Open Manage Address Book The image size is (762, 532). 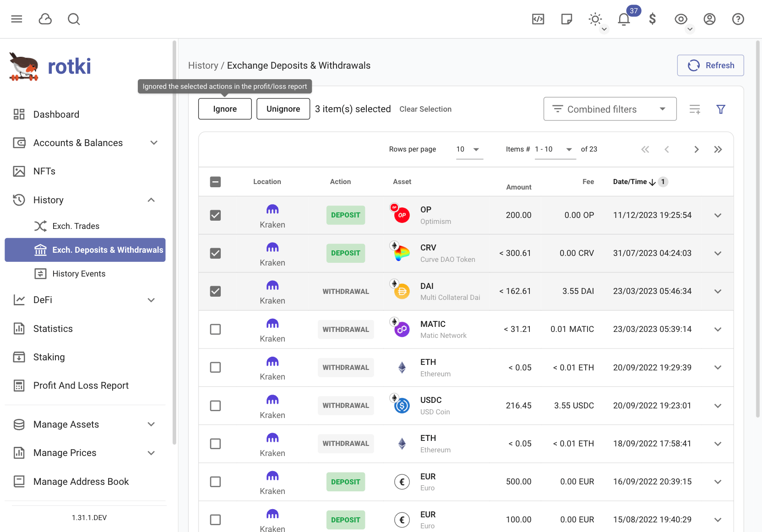point(85,482)
